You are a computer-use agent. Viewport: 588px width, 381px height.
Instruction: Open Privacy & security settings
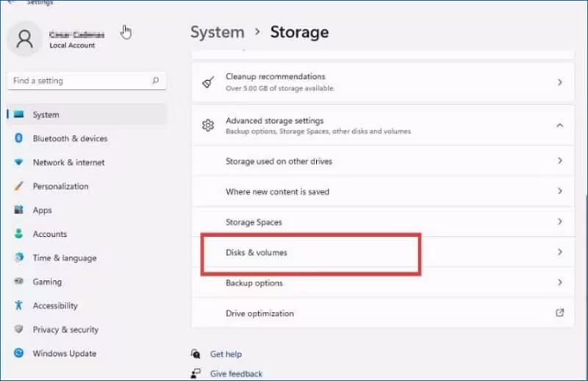click(x=65, y=330)
